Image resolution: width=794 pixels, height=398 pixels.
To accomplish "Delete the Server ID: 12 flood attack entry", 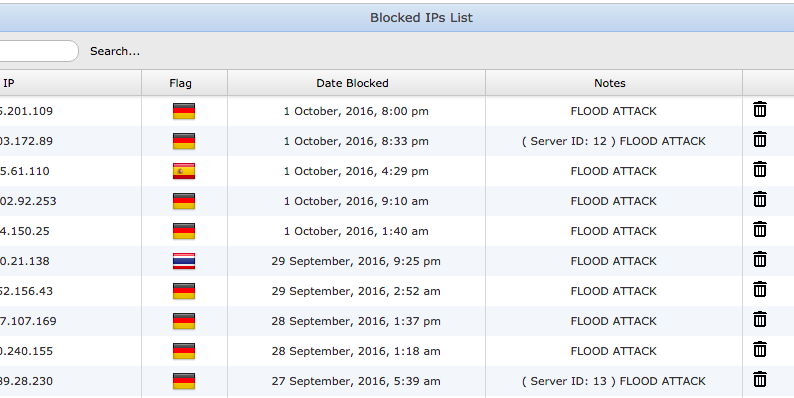I will [x=760, y=139].
